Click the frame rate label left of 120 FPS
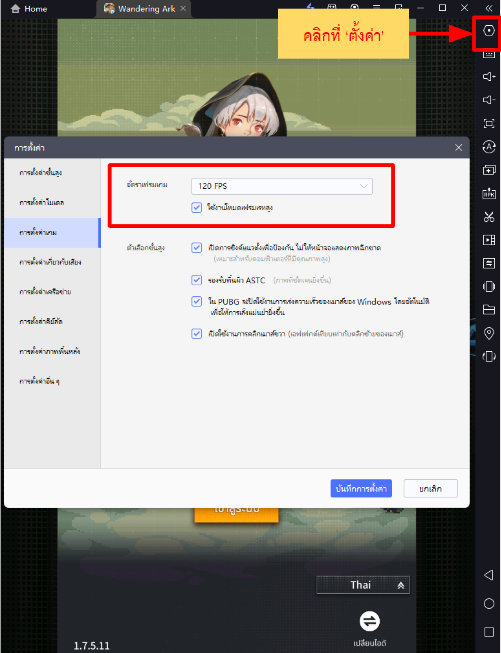 (x=147, y=184)
